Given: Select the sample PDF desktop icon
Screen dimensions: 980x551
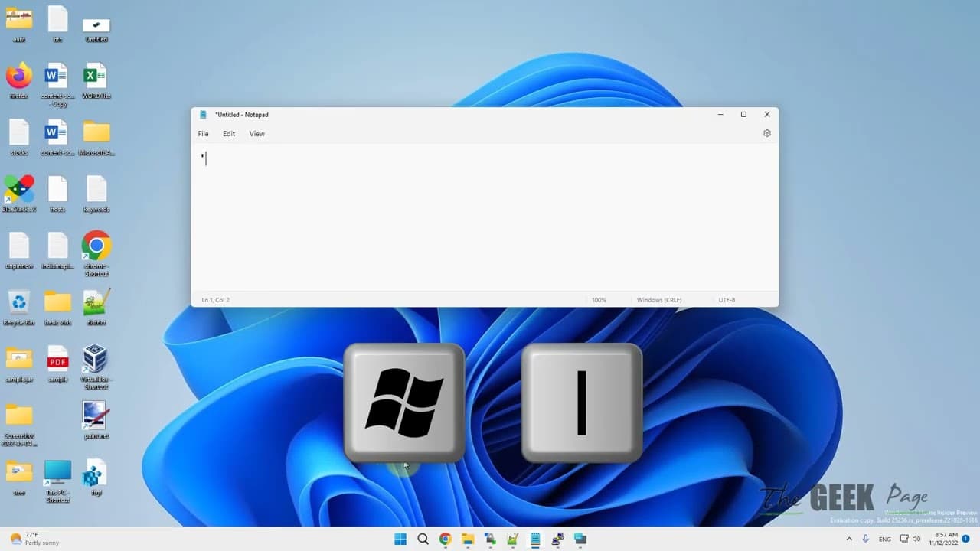Looking at the screenshot, I should tap(57, 364).
